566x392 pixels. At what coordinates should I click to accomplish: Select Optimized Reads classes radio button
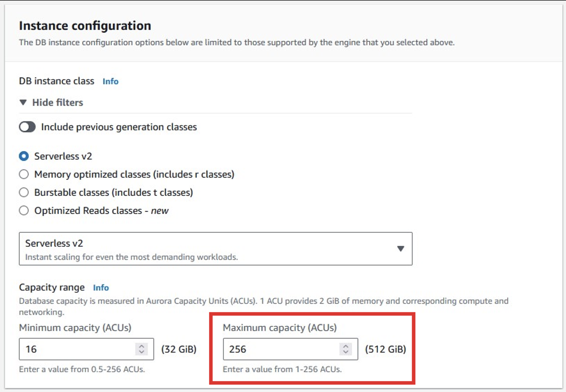(x=24, y=211)
